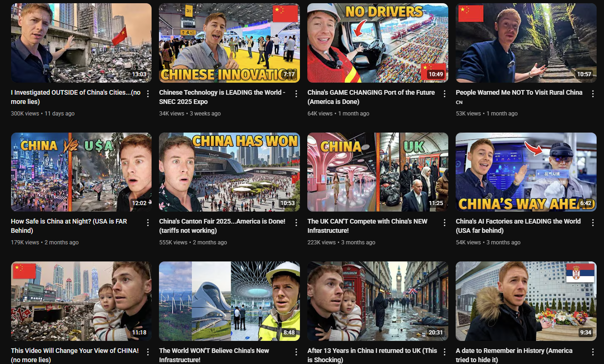Click title 'Chinese Technology is LEADING the World'
Viewport: 604px width, 364px height.
coord(222,97)
